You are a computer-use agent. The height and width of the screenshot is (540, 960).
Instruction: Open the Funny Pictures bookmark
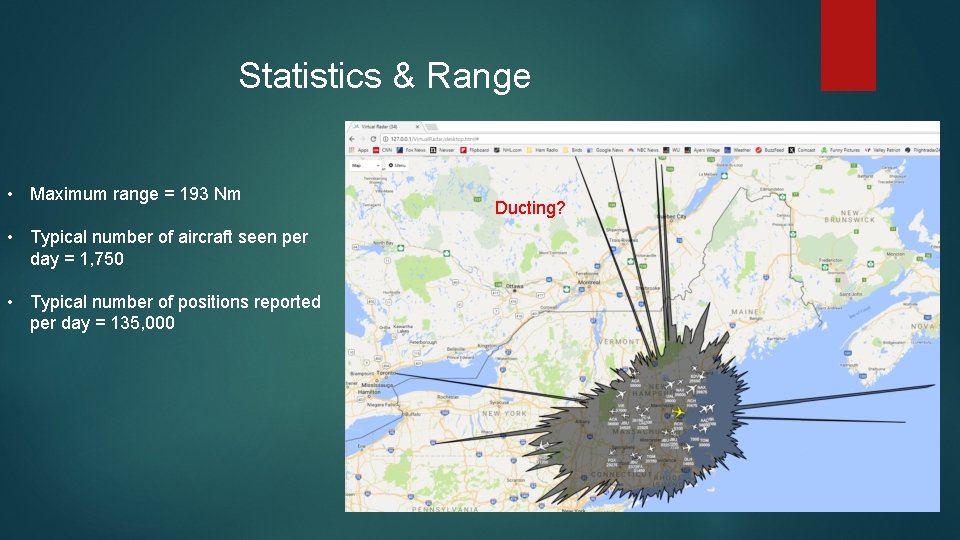[x=840, y=150]
